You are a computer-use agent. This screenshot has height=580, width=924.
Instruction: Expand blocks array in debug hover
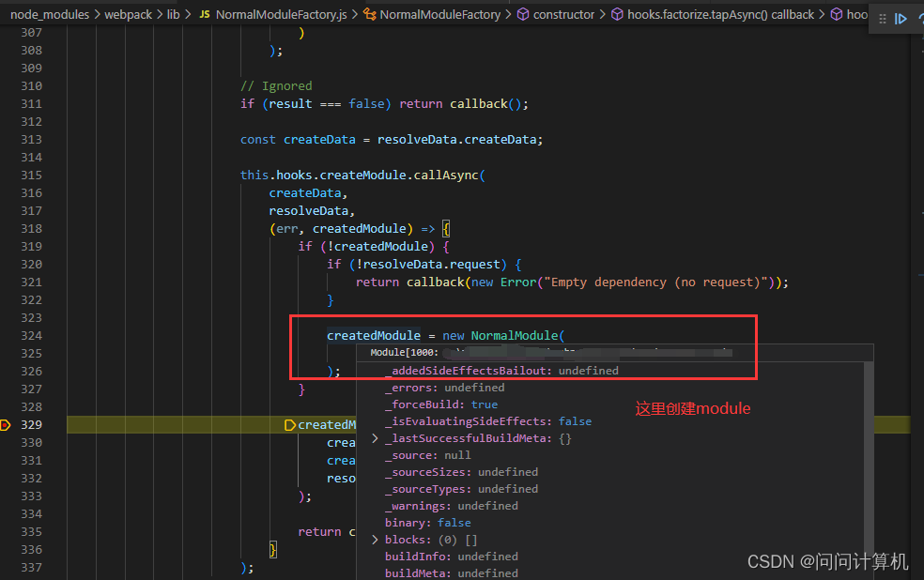(375, 540)
